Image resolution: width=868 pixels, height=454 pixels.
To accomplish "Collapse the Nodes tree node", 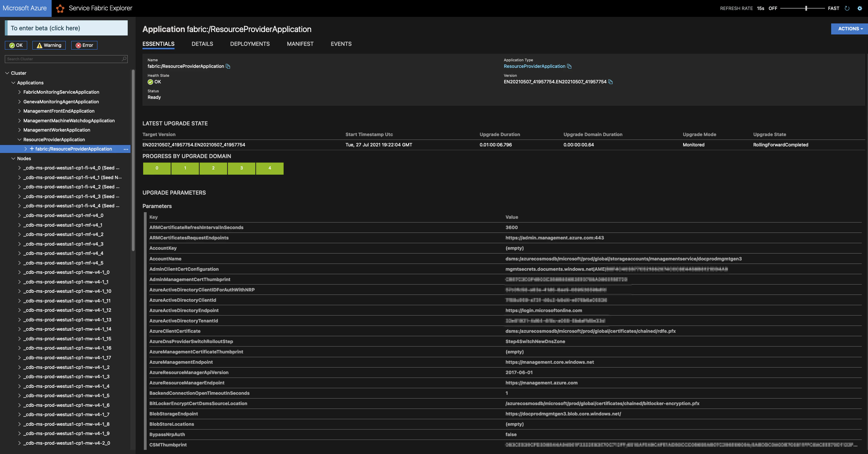I will (x=13, y=158).
